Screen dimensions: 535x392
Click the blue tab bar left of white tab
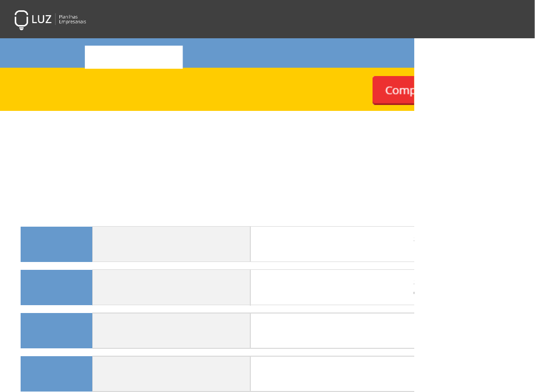coord(42,53)
